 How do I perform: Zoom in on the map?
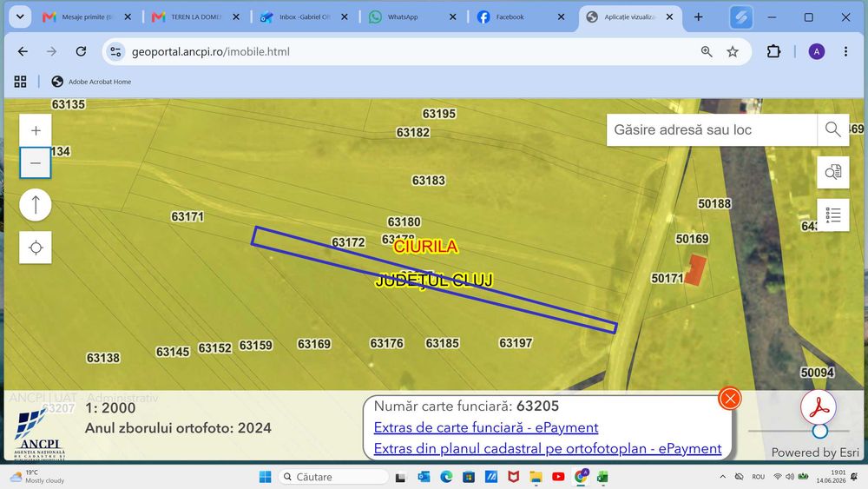pyautogui.click(x=36, y=130)
